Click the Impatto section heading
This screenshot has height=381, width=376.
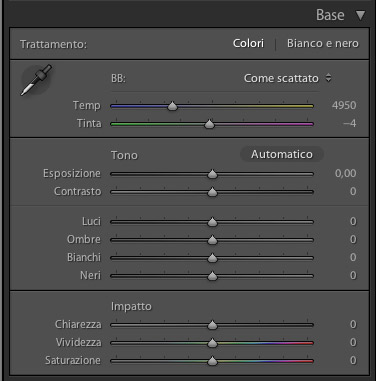click(x=131, y=307)
